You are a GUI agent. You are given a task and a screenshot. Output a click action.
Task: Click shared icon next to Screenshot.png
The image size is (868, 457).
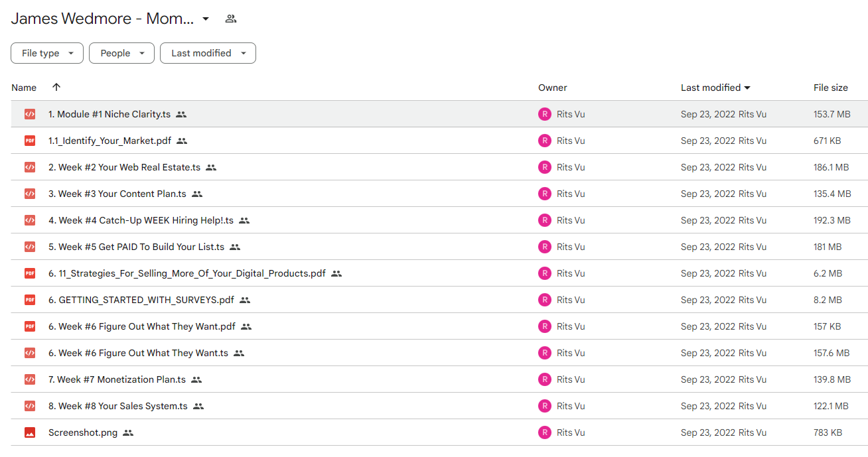coord(128,432)
